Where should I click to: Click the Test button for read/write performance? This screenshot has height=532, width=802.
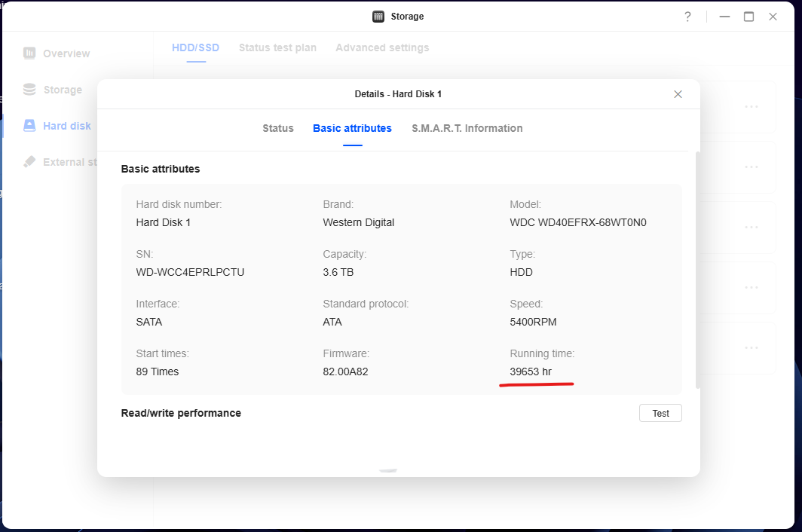pyautogui.click(x=660, y=414)
